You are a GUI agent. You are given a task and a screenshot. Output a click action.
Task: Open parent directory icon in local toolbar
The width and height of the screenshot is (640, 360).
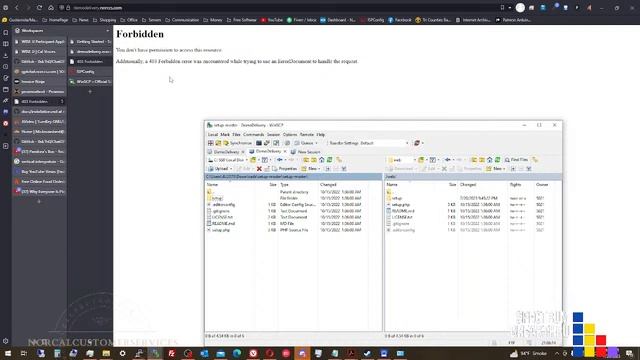coord(306,160)
